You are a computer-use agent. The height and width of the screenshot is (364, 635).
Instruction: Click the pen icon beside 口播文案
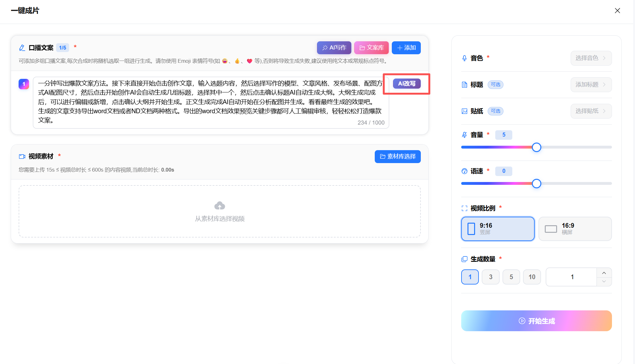pyautogui.click(x=22, y=48)
